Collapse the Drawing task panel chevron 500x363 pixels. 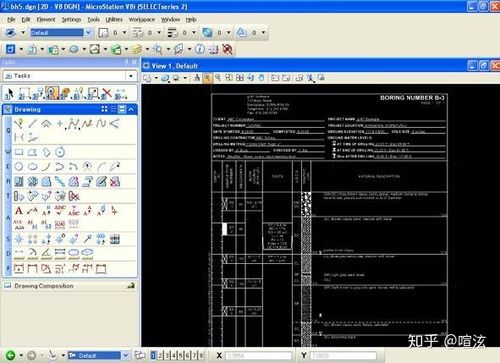(131, 109)
